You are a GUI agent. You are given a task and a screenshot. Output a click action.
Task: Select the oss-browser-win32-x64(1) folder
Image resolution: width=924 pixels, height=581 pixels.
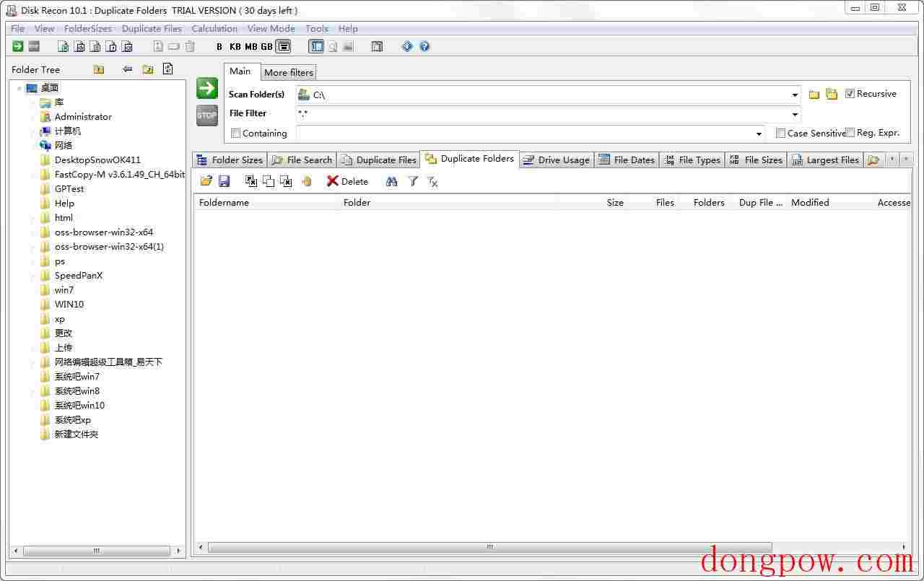[x=108, y=247]
